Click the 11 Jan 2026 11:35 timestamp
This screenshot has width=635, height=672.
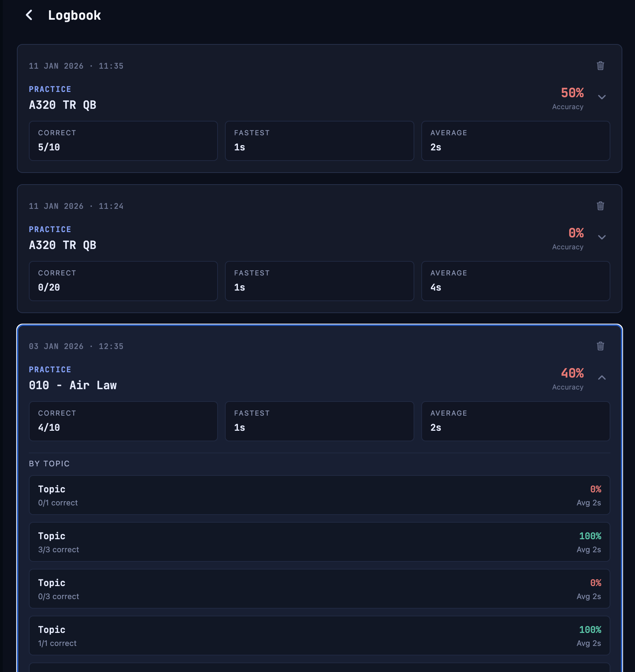(76, 66)
